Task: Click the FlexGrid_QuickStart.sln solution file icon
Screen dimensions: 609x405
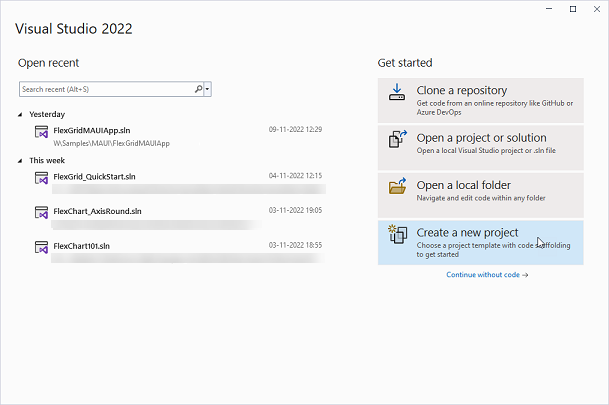Action: (42, 180)
